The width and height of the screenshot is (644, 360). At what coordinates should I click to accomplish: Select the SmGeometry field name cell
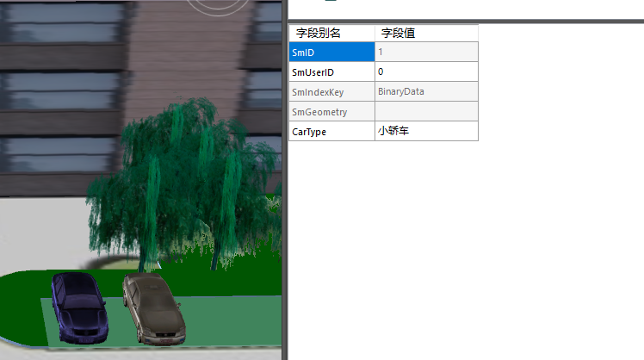click(x=331, y=111)
